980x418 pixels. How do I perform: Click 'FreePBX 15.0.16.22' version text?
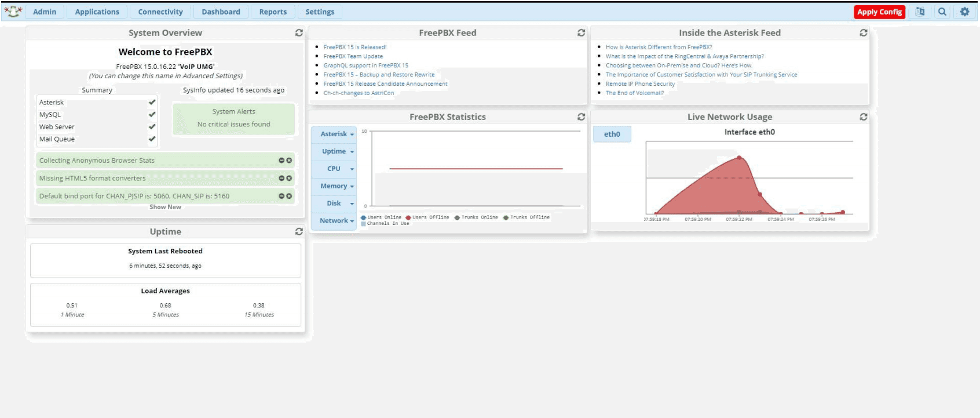[x=146, y=67]
